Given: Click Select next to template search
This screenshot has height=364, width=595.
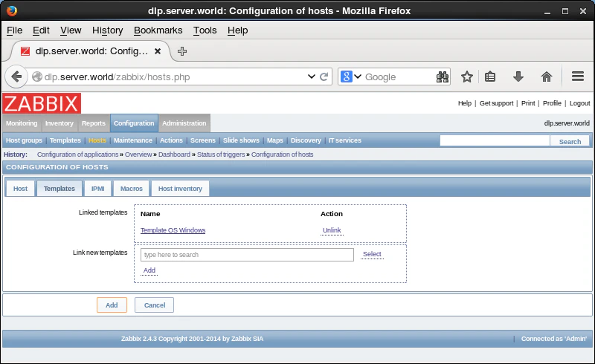Looking at the screenshot, I should (x=372, y=254).
